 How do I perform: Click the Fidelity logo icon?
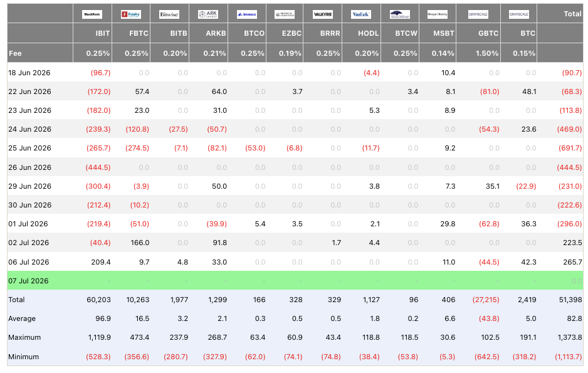[x=131, y=14]
